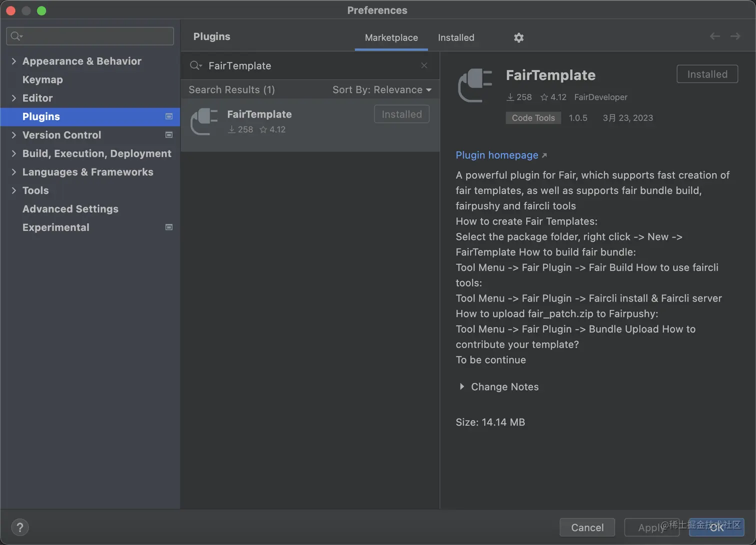Open the plugins settings gear menu
Image resolution: width=756 pixels, height=545 pixels.
tap(518, 37)
